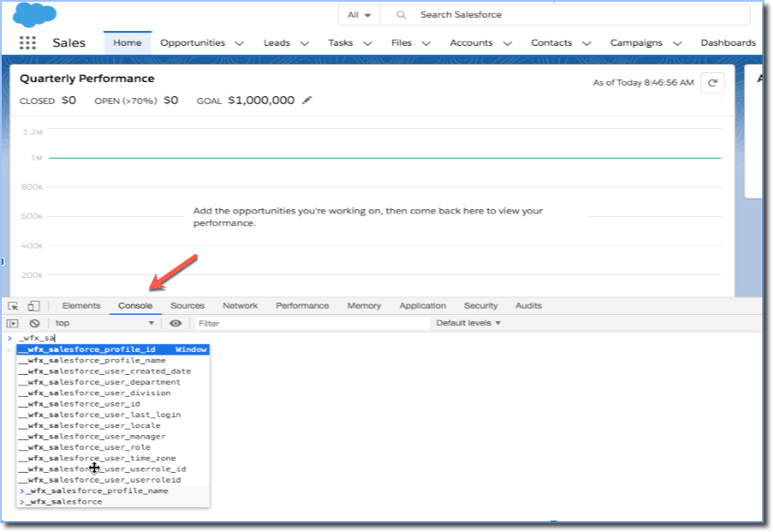The height and width of the screenshot is (532, 773).
Task: Select the inspect element cursor icon
Action: [x=13, y=305]
